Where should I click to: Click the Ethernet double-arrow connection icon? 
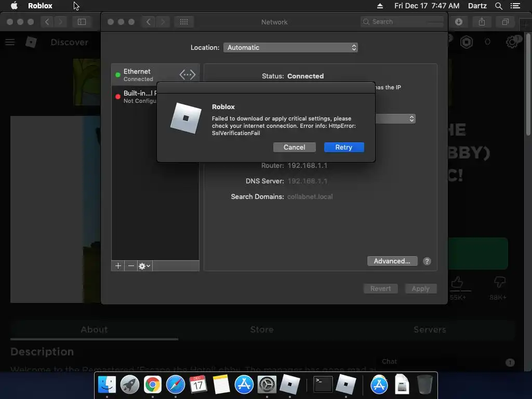[187, 75]
